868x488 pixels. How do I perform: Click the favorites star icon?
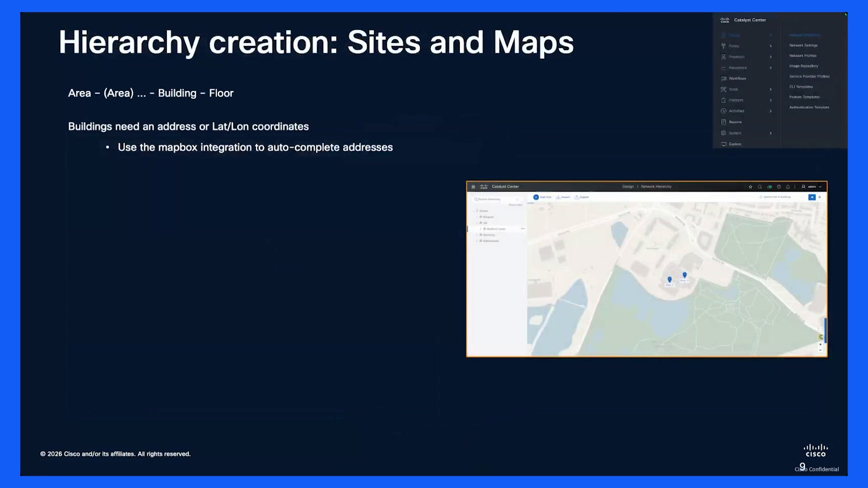click(x=750, y=187)
